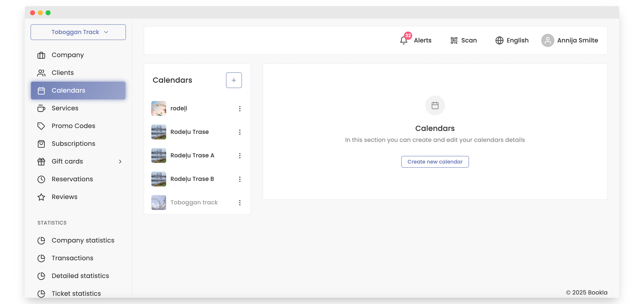Open the Reservations menu item
The image size is (644, 304).
72,179
